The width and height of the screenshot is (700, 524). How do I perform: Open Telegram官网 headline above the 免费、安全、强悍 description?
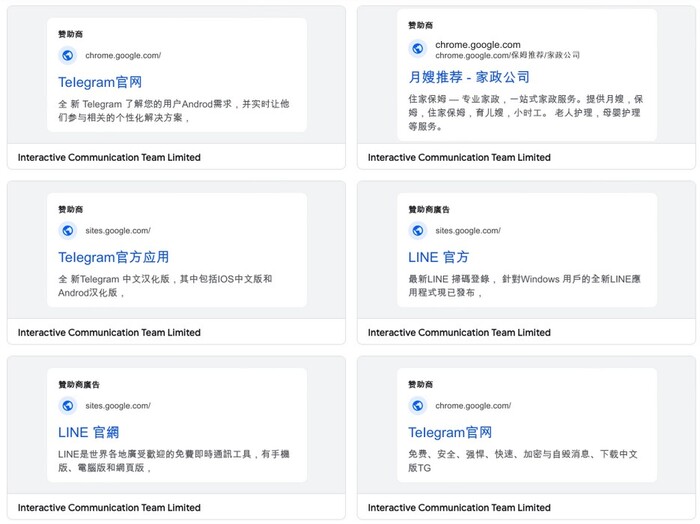pyautogui.click(x=450, y=432)
